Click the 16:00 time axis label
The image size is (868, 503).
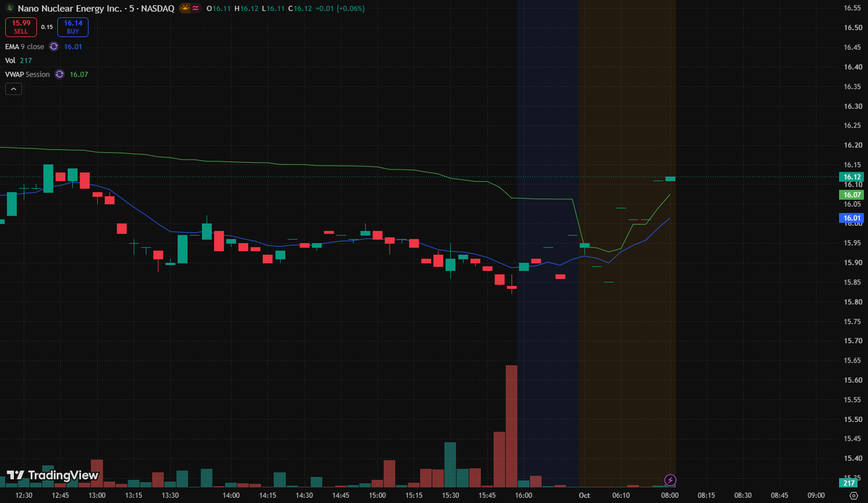tap(524, 496)
